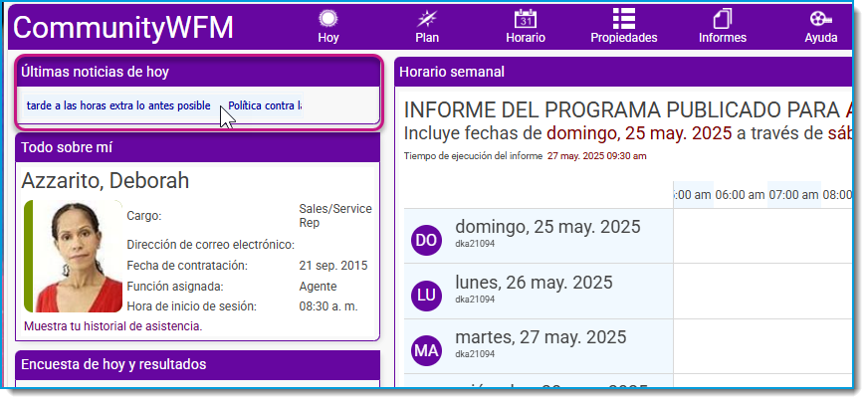Click the 07:00 am time column header
868x403 pixels.
pos(793,195)
